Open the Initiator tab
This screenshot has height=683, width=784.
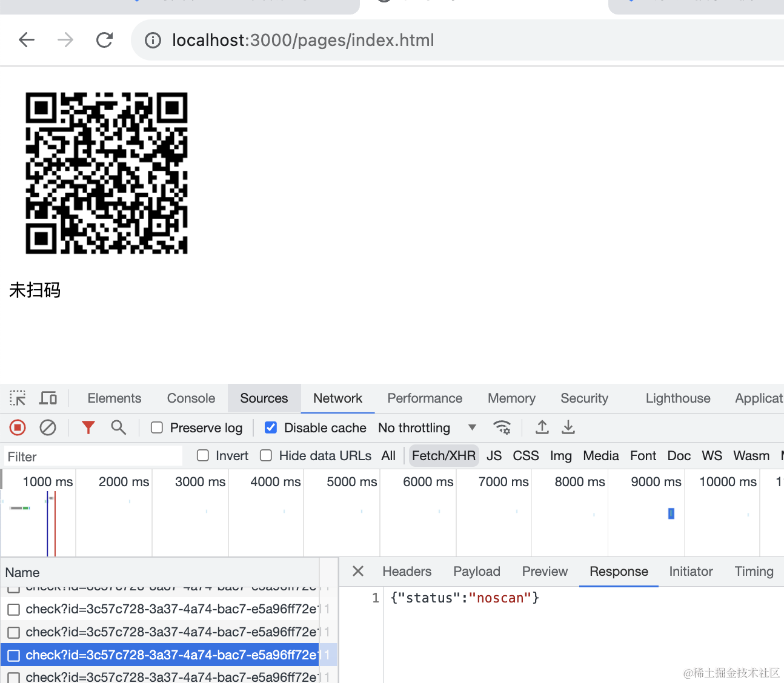[x=691, y=572]
